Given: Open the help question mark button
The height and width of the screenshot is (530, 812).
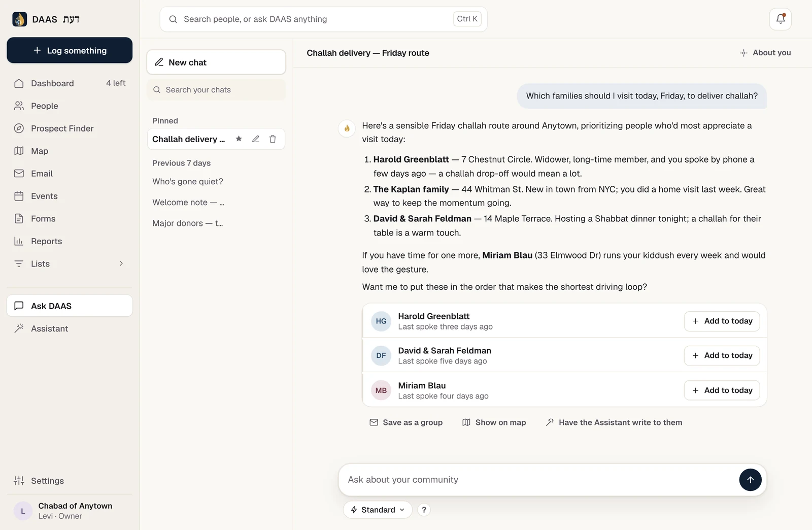Looking at the screenshot, I should click(x=424, y=510).
